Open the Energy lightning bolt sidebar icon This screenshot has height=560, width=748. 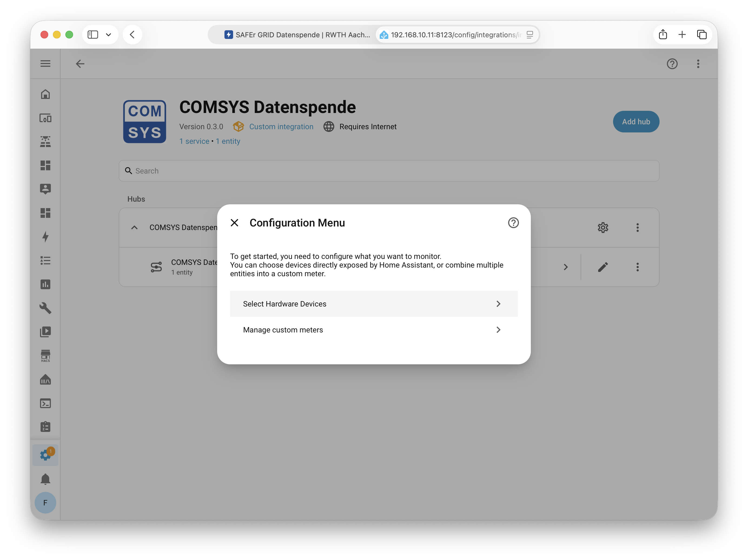(45, 236)
